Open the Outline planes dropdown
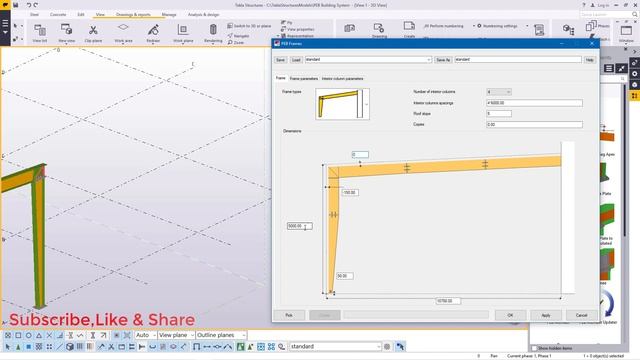This screenshot has width=640, height=360. [221, 335]
